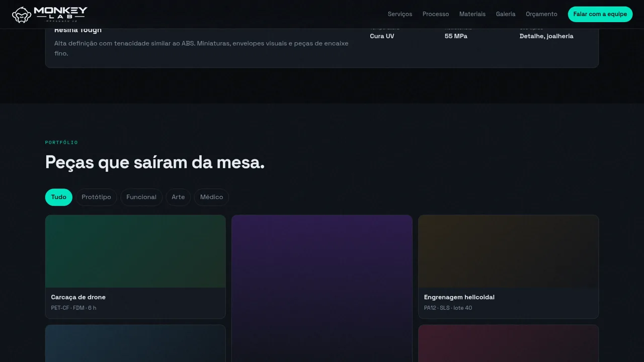Click the 'PORTFÓLIO' section label

[x=61, y=143]
